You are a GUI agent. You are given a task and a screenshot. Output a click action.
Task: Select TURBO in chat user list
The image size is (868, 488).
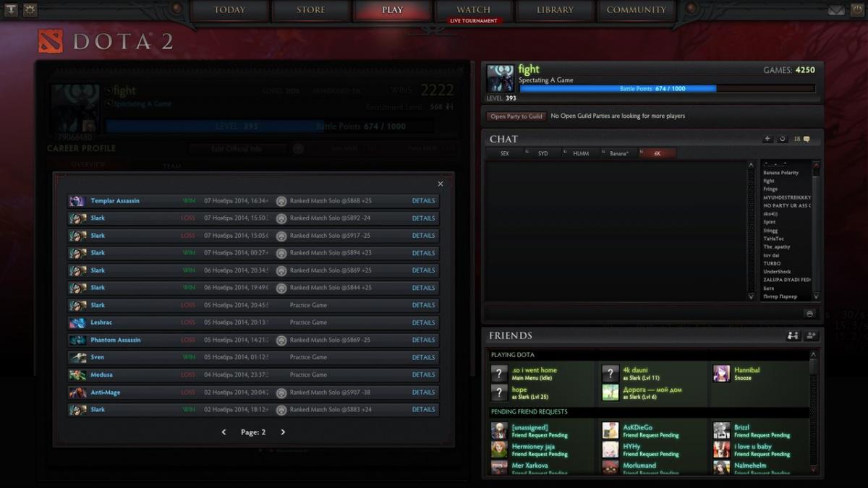coord(772,263)
